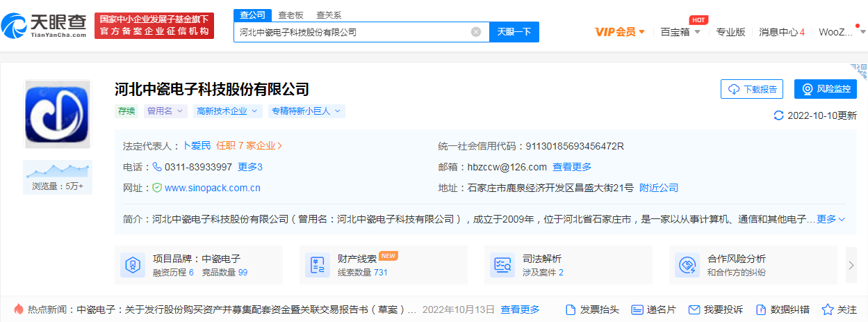This screenshot has height=322, width=868.
Task: Click the 官方备案企业征信机构 banner
Action: pyautogui.click(x=154, y=26)
